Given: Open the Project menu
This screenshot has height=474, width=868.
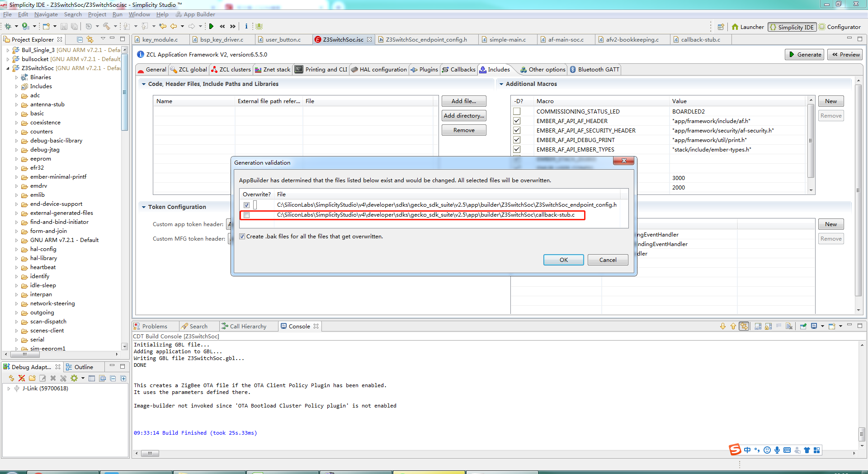Looking at the screenshot, I should pos(97,14).
